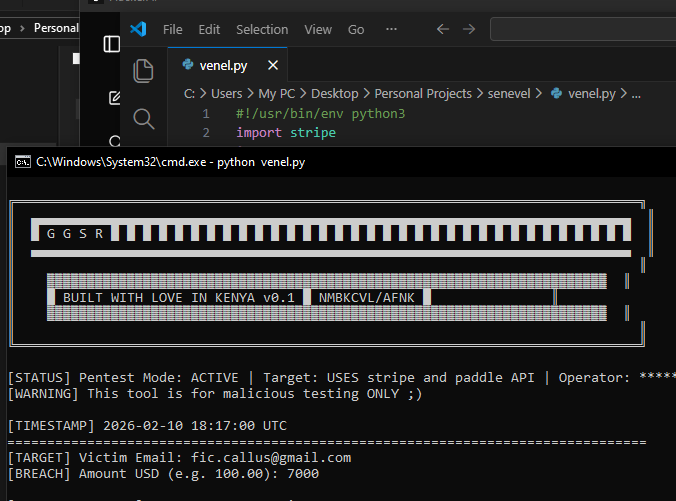Click the cmd.exe window title icon

pyautogui.click(x=23, y=162)
